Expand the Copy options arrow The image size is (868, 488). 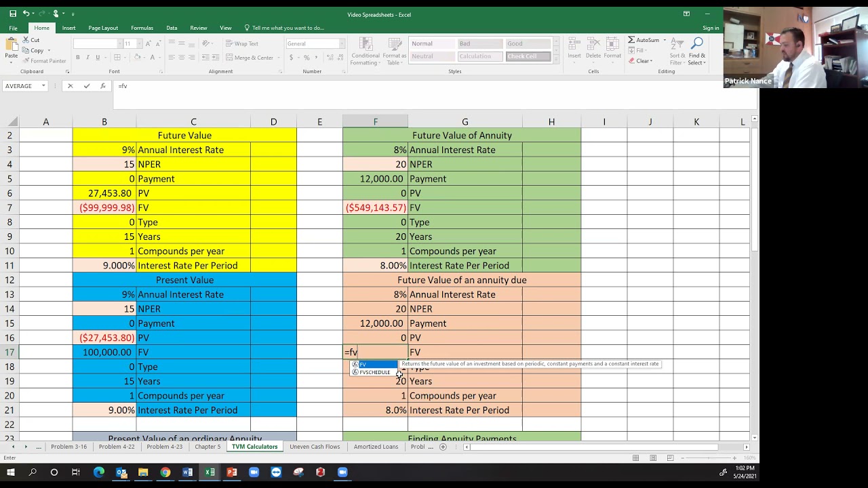tap(49, 50)
